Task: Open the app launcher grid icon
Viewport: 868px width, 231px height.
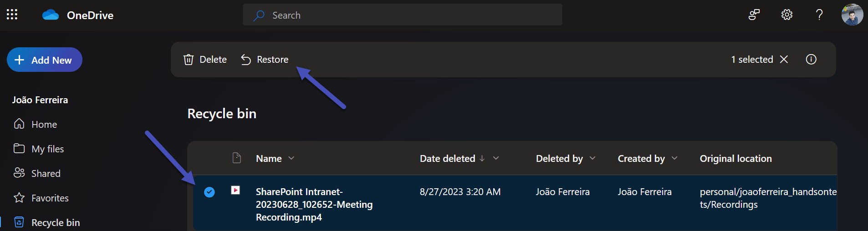Action: (x=12, y=15)
